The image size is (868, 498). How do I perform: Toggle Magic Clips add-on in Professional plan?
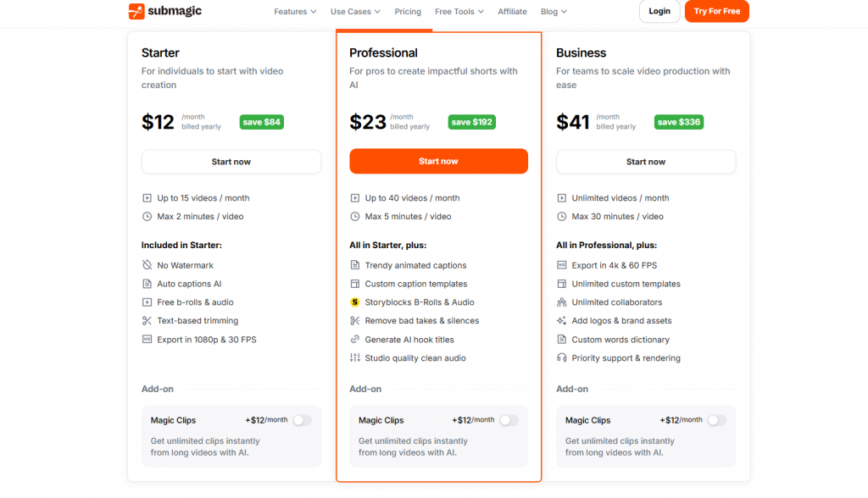pyautogui.click(x=509, y=421)
